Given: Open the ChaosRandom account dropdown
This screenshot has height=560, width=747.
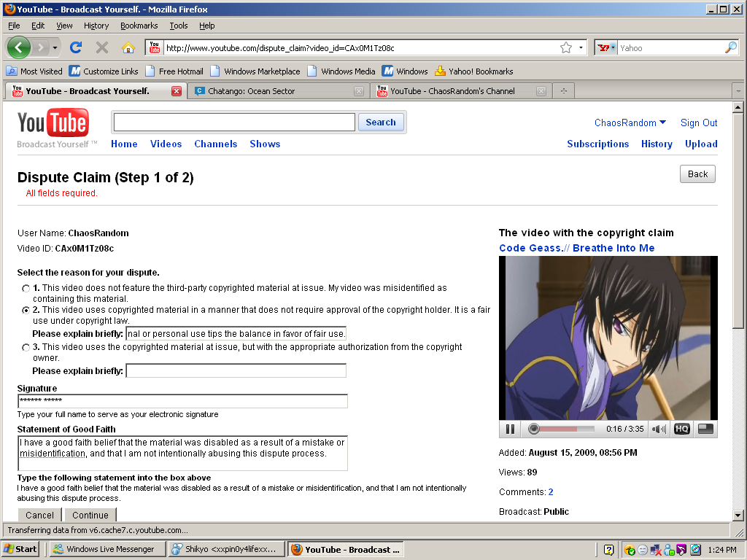Looking at the screenshot, I should coord(630,122).
